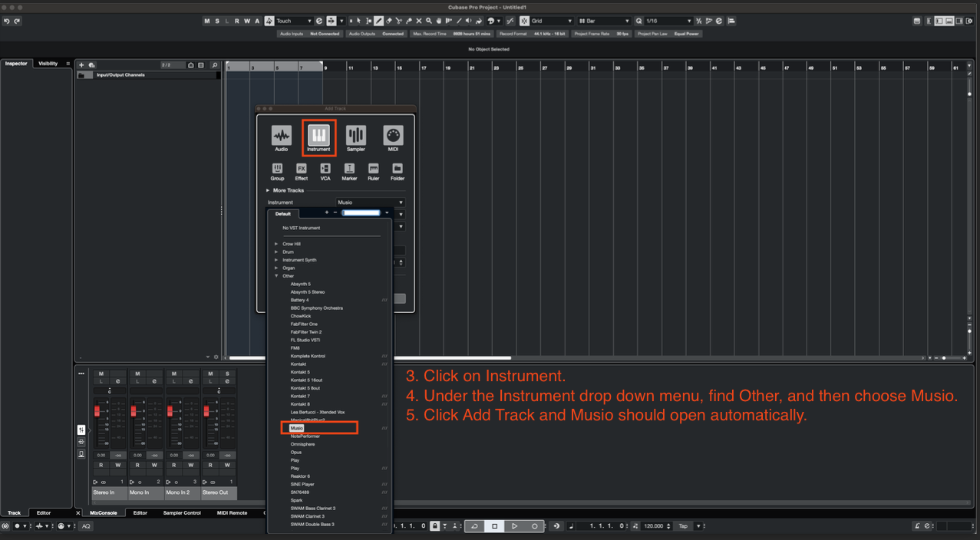Choose the Effect track icon
The height and width of the screenshot is (540, 980).
302,169
